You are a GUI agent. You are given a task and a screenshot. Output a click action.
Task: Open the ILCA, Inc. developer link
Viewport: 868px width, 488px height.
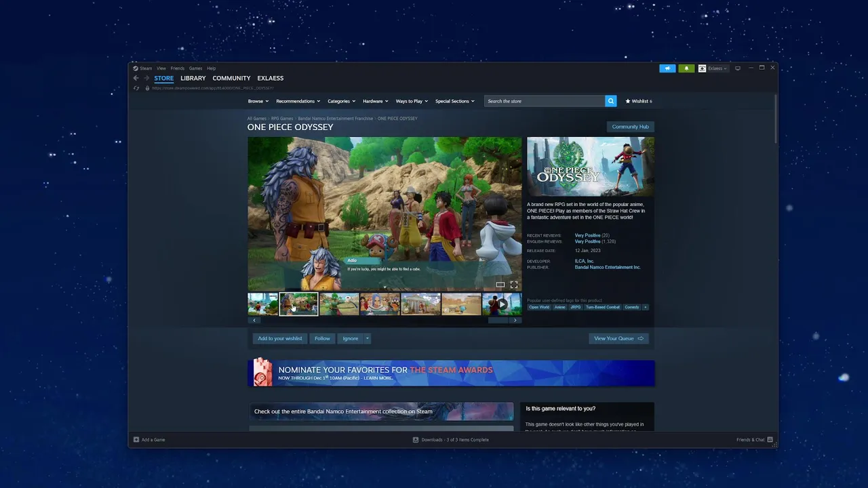pyautogui.click(x=585, y=261)
